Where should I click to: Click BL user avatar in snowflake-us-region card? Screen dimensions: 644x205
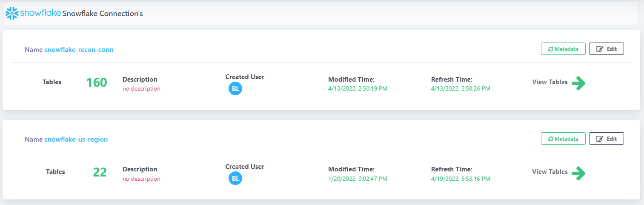[x=235, y=178]
